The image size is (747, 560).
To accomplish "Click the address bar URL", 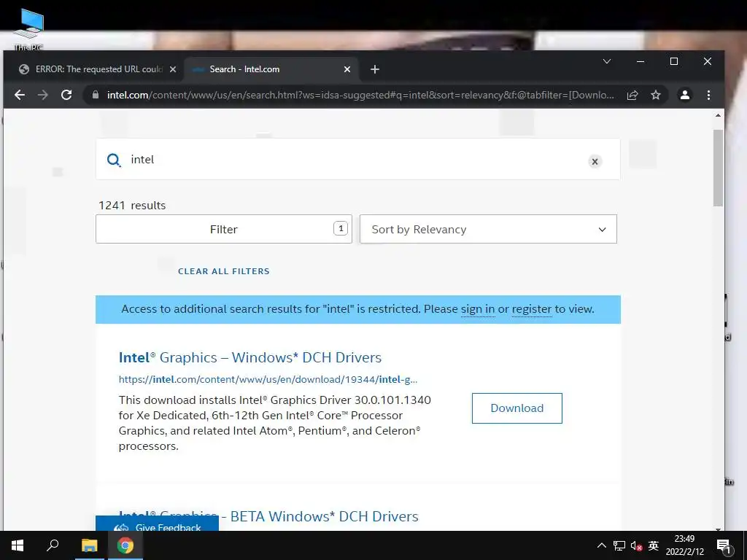I will pos(360,95).
